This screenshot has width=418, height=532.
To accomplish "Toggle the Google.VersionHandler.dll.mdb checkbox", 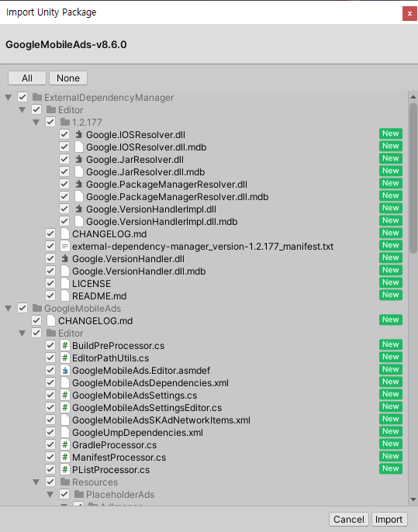I will coord(50,271).
